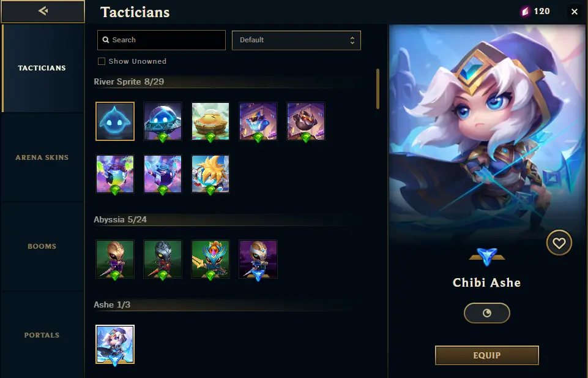Open the Portals tab
The height and width of the screenshot is (378, 588).
tap(42, 335)
